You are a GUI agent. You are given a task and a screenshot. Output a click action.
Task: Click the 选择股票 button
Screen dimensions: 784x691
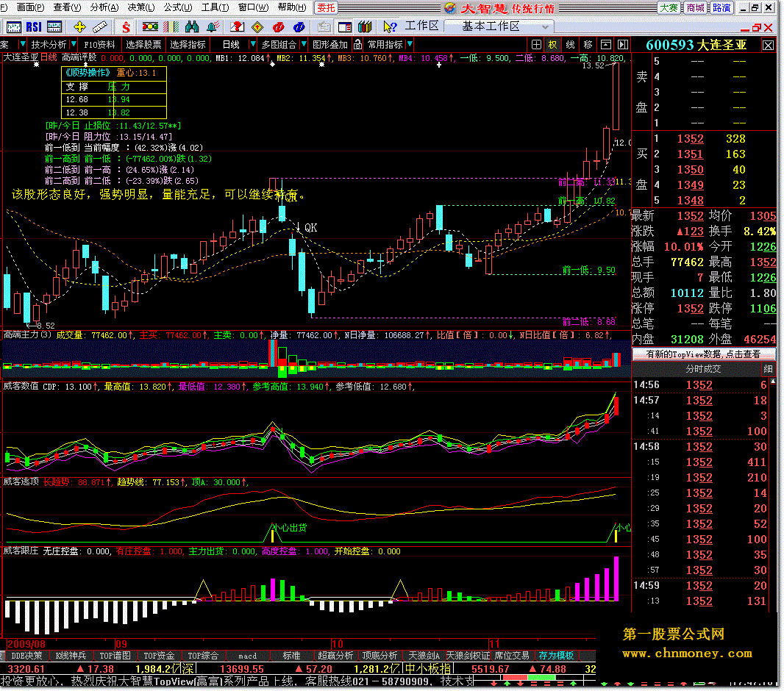tap(143, 45)
